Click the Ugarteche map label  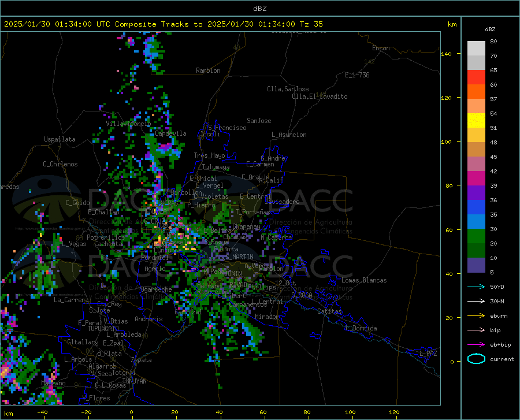point(156,289)
